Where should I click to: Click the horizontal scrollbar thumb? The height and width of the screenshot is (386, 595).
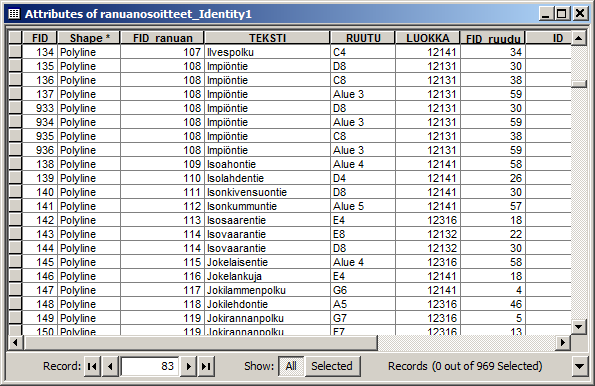tap(201, 343)
